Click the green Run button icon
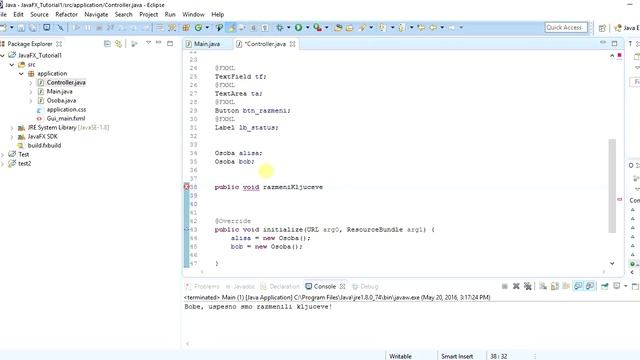Image resolution: width=640 pixels, height=360 pixels. click(298, 28)
